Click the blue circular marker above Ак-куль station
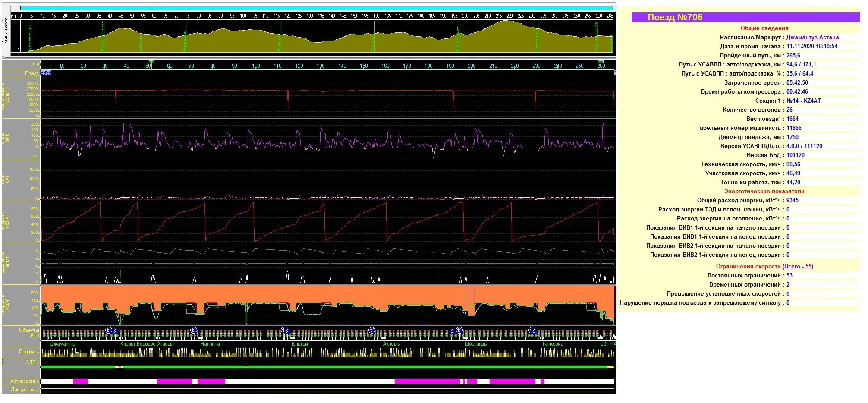This screenshot has height=403, width=868. 372,331
